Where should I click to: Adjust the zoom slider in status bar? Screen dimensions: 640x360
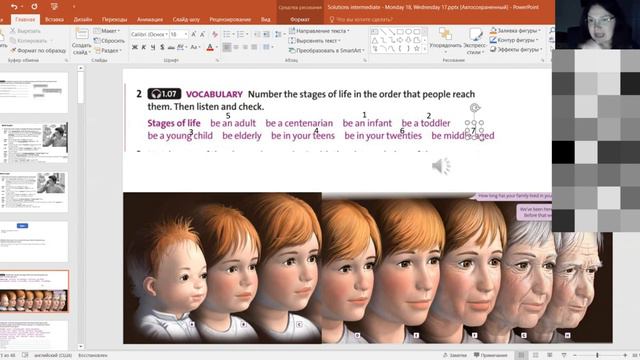[598, 356]
